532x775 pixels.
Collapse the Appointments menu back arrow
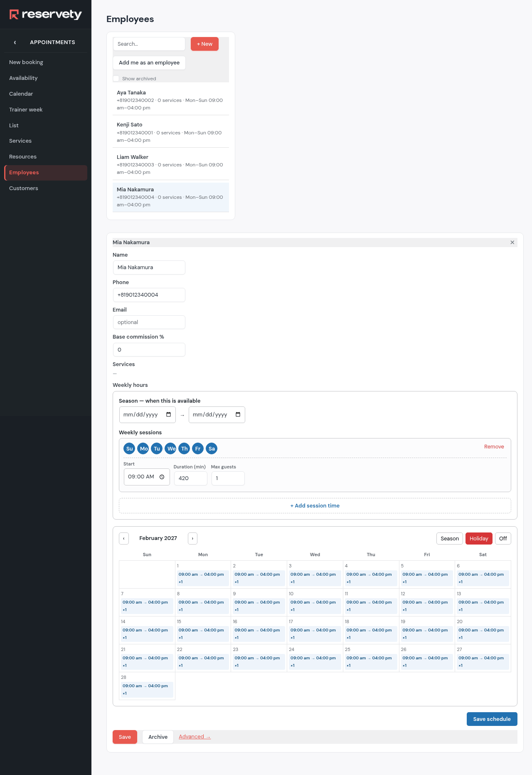click(x=15, y=42)
